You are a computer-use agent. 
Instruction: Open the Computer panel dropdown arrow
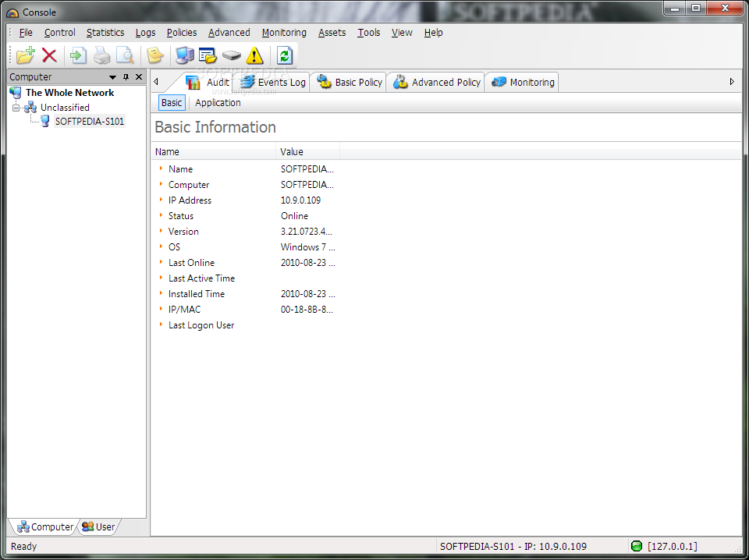tap(112, 77)
